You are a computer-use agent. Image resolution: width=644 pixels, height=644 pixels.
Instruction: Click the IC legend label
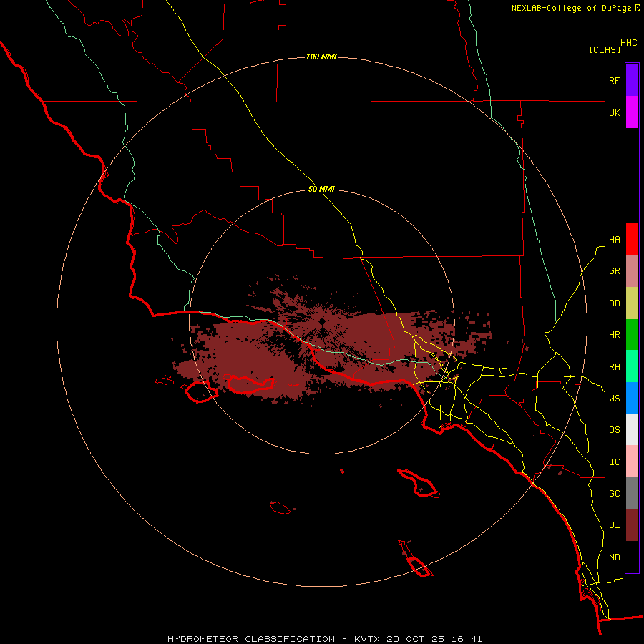click(x=615, y=462)
